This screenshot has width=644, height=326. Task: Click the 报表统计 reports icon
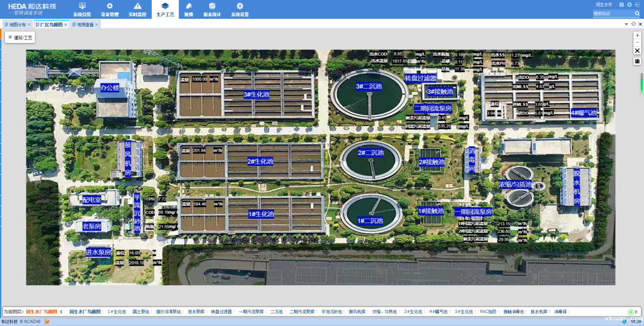(x=212, y=6)
